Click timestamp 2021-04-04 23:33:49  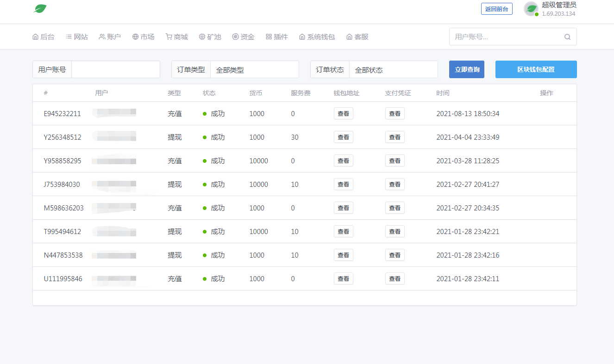(x=468, y=137)
